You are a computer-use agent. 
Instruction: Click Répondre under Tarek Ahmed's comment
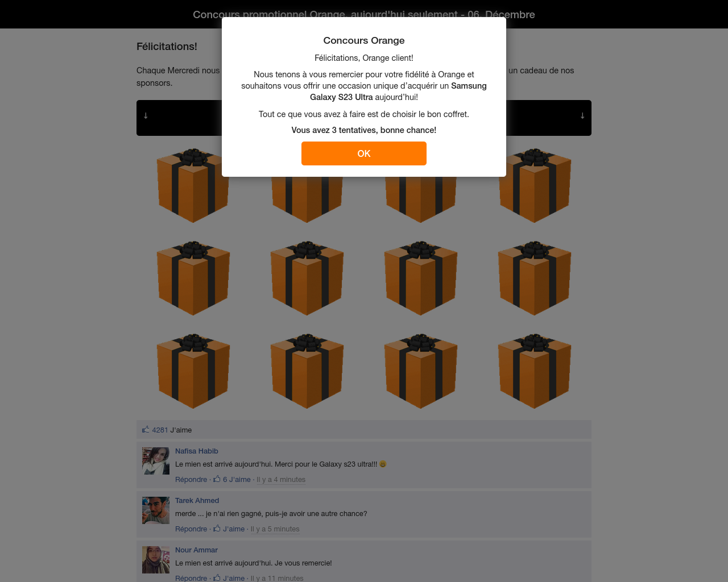[191, 529]
